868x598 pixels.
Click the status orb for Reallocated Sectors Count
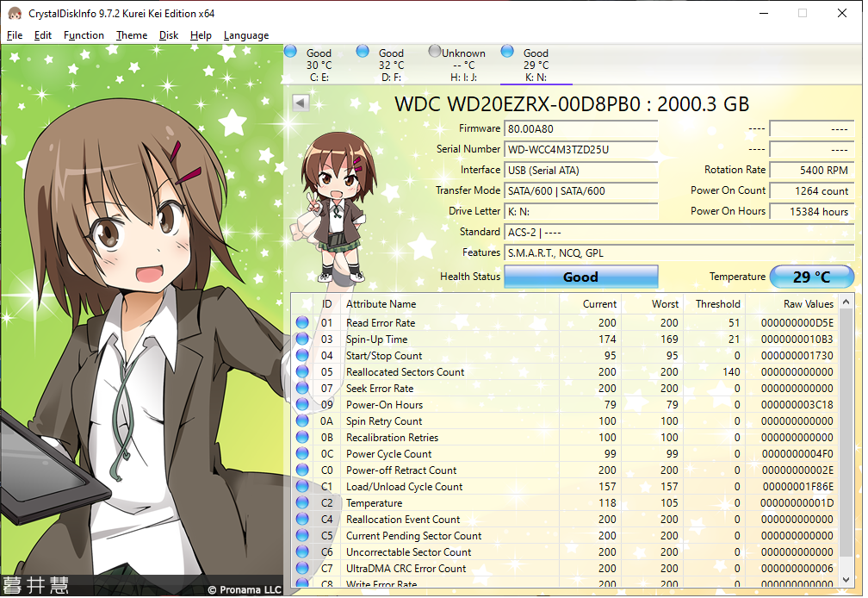pyautogui.click(x=302, y=371)
